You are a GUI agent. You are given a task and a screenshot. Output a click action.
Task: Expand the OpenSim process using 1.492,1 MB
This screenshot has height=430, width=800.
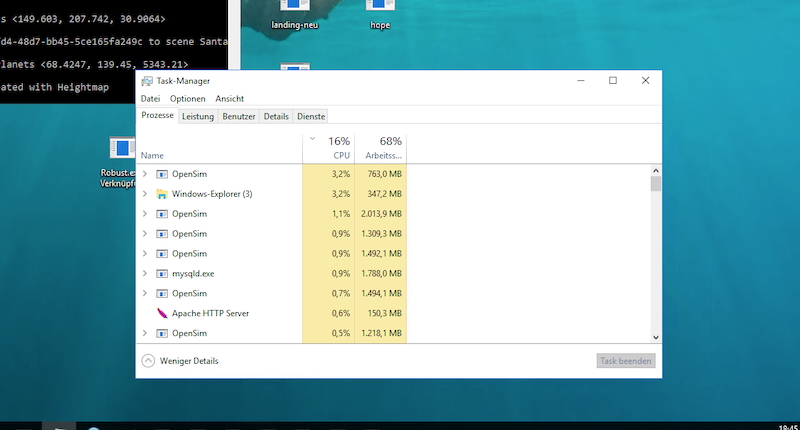145,254
